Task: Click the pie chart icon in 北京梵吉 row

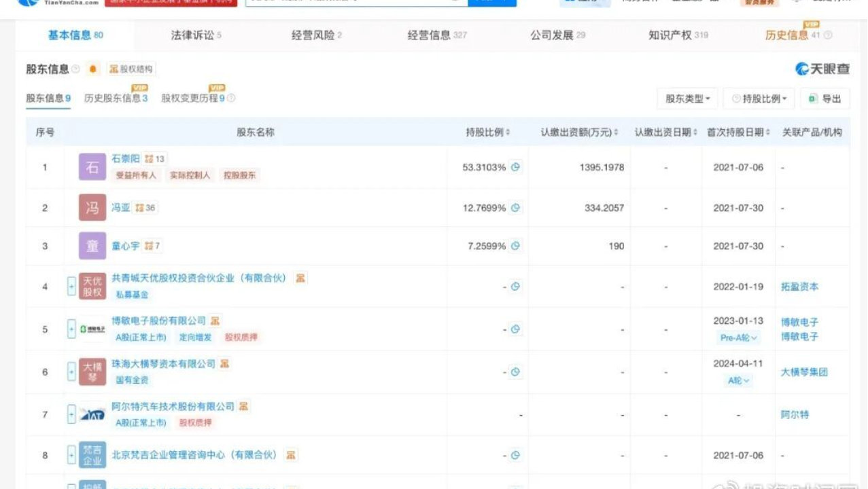Action: (x=515, y=455)
